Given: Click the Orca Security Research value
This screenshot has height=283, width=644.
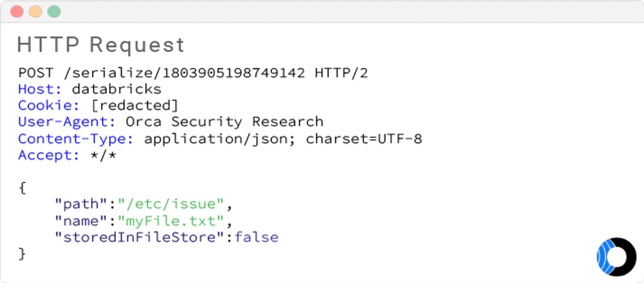Looking at the screenshot, I should [x=224, y=122].
